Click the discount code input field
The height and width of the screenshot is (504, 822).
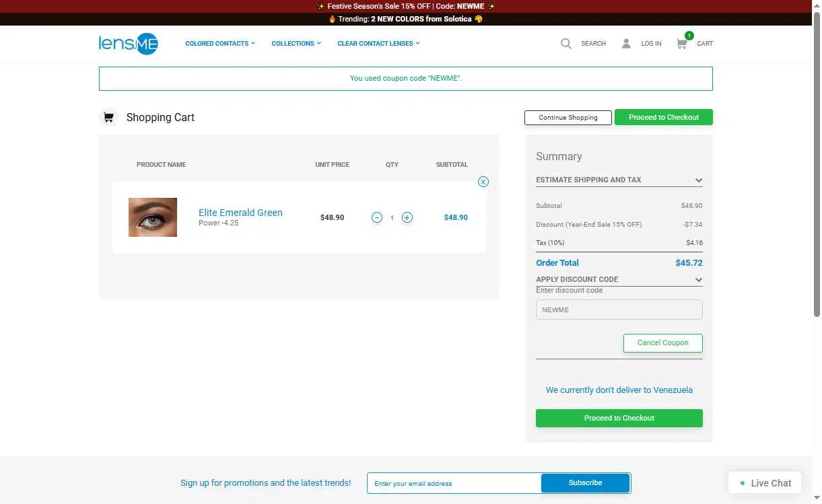pos(619,310)
